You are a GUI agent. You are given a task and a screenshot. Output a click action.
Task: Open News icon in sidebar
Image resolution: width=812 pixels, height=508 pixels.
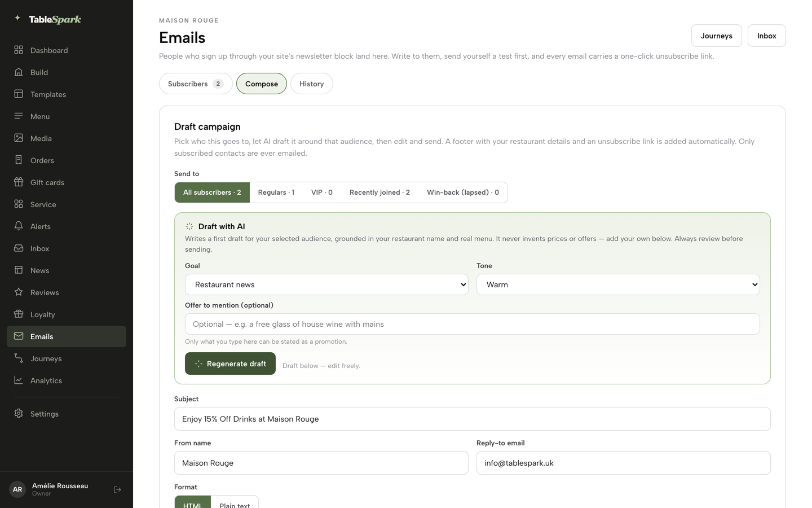[x=19, y=270]
